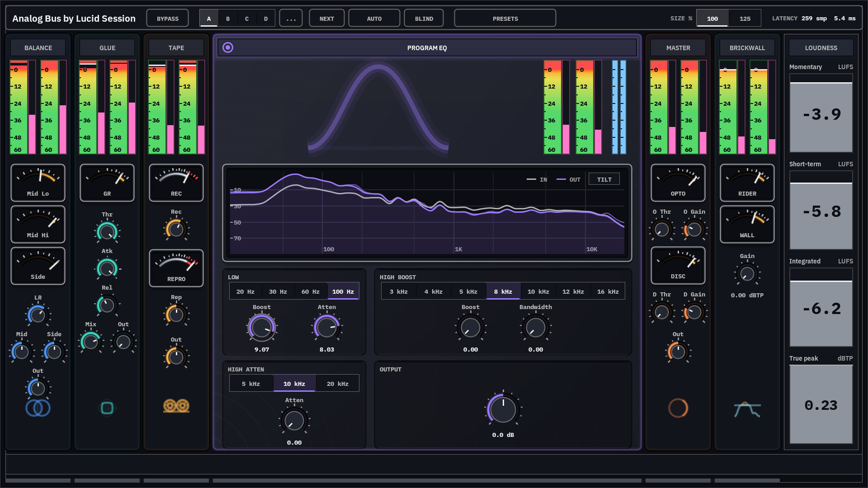Screen dimensions: 868x488
Task: Select High Boost 3 kHz
Action: click(399, 291)
